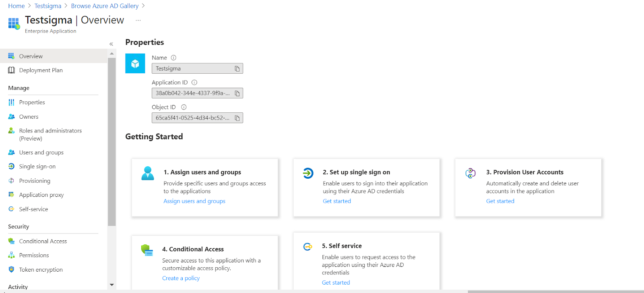Click the Properties bars icon in sidebar
Screen dimensions: 644x293
(11, 102)
